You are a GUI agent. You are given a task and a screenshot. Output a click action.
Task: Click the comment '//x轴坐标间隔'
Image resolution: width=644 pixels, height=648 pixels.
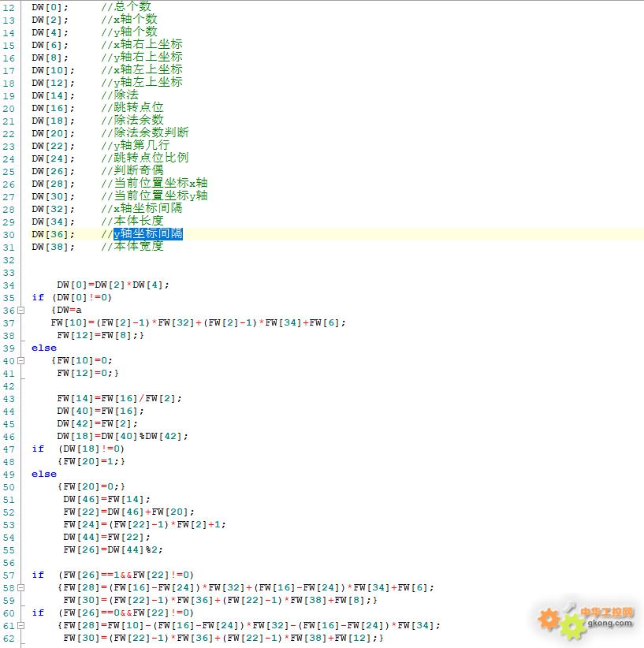(142, 209)
